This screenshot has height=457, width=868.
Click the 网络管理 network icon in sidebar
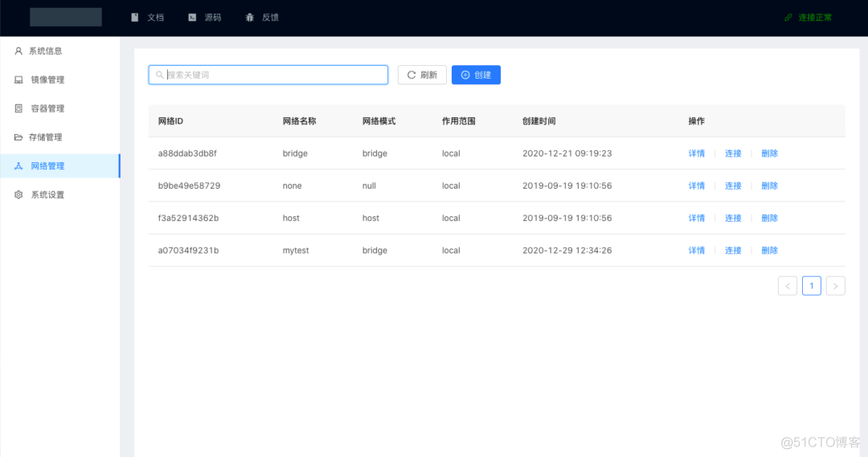pyautogui.click(x=18, y=166)
